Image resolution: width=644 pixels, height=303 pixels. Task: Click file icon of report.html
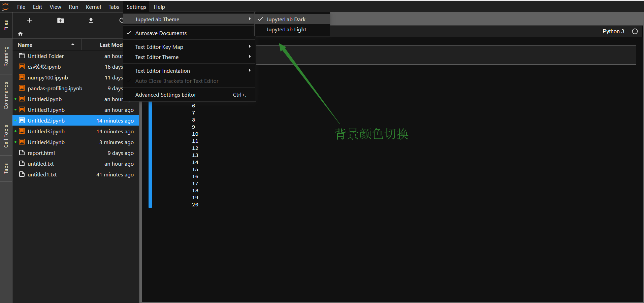point(22,153)
